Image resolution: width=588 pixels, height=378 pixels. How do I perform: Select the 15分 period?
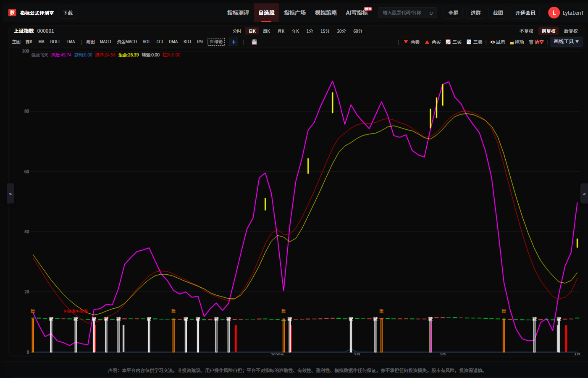click(x=325, y=31)
